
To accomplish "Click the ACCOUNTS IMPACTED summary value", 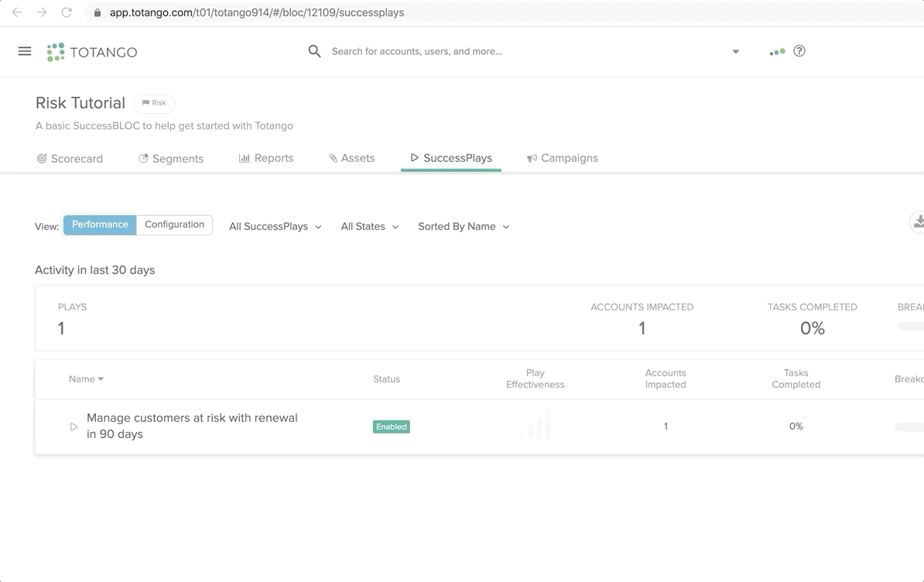I will [x=642, y=328].
